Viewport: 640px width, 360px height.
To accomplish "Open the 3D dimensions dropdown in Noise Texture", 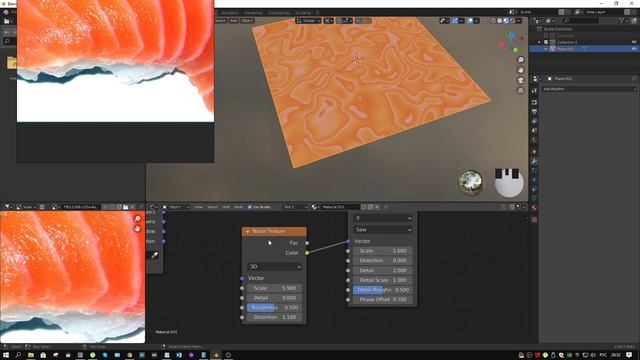I will coord(274,267).
